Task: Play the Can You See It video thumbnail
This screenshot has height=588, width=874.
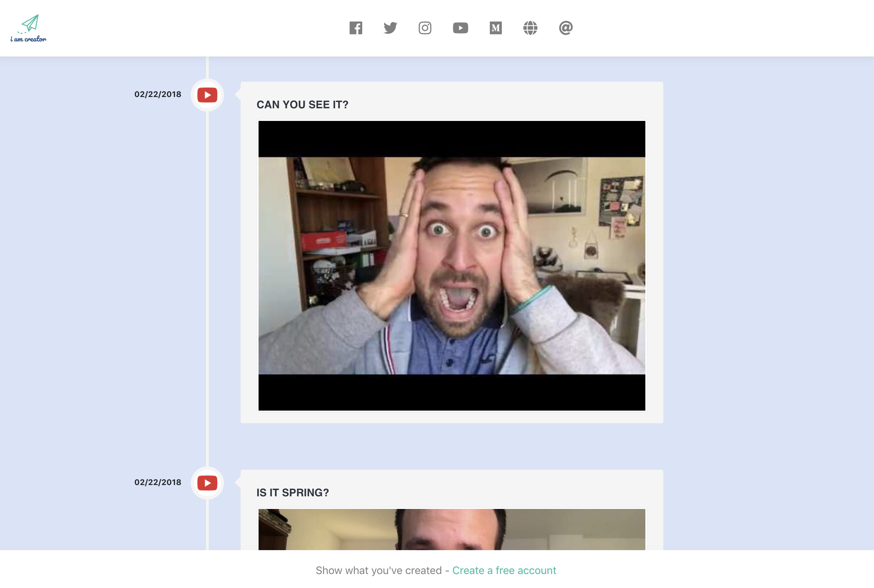Action: pyautogui.click(x=452, y=265)
